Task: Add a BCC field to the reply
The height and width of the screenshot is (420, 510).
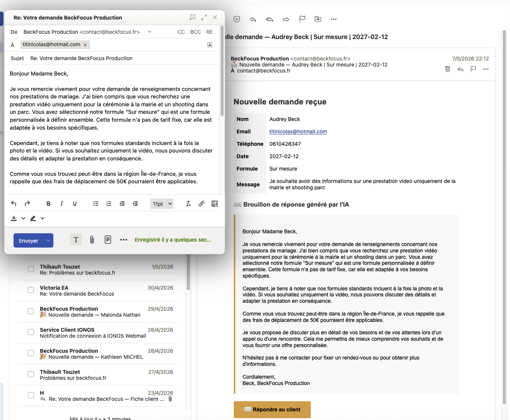Action: (195, 32)
